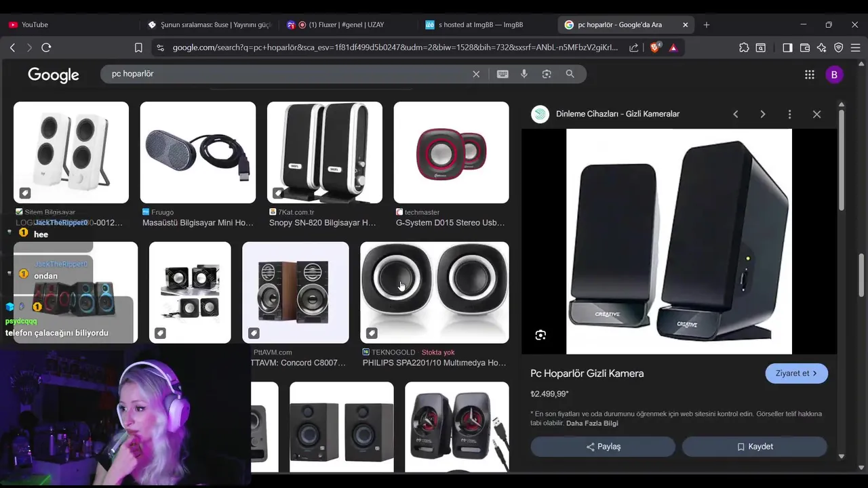Click the PHILIPS SPA2201/10 Multimedya title
The image size is (868, 488).
point(434,363)
